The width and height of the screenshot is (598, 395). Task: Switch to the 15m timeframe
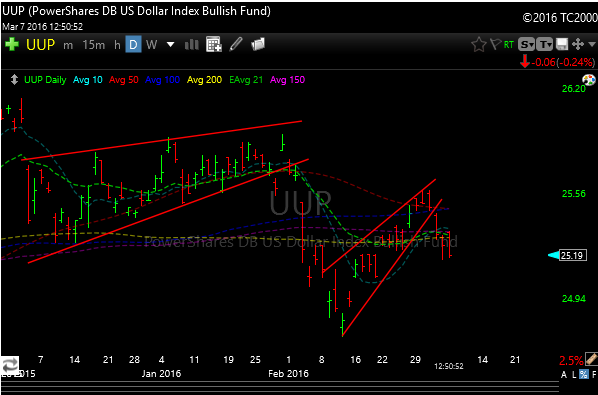(93, 45)
